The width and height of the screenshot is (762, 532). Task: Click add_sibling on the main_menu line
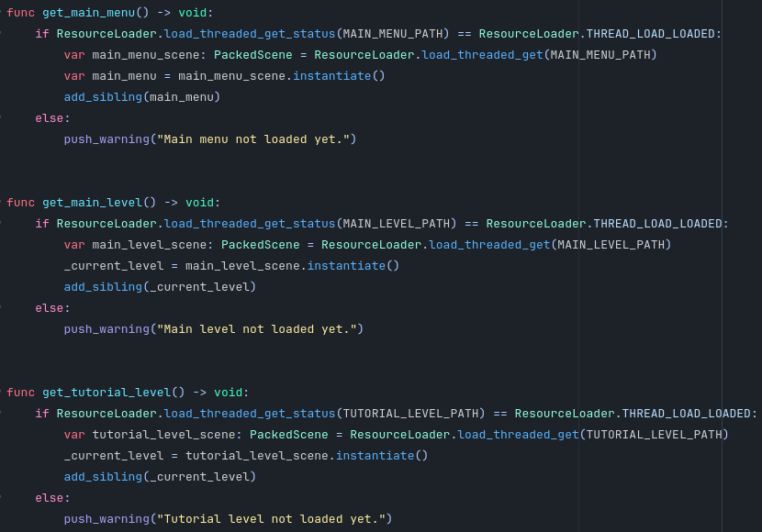(x=103, y=97)
